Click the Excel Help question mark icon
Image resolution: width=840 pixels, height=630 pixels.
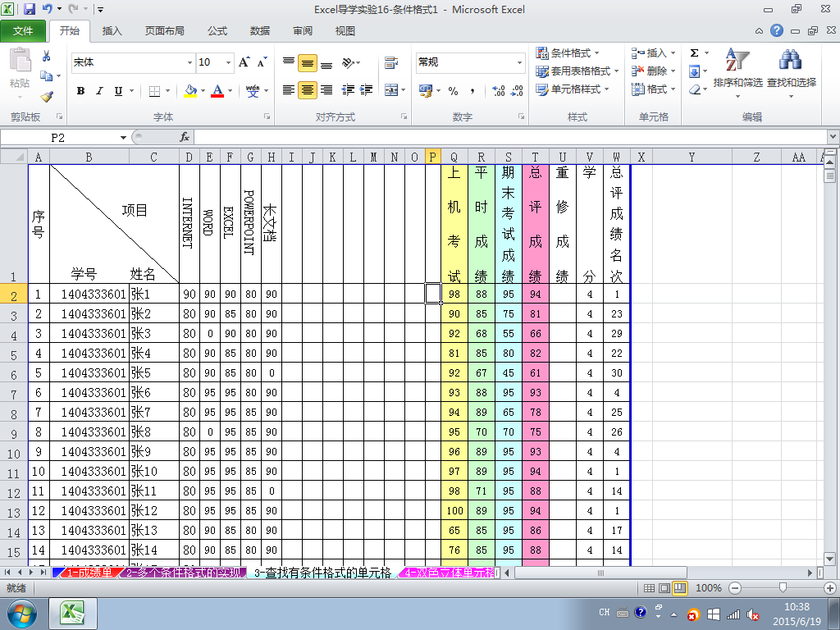(777, 30)
